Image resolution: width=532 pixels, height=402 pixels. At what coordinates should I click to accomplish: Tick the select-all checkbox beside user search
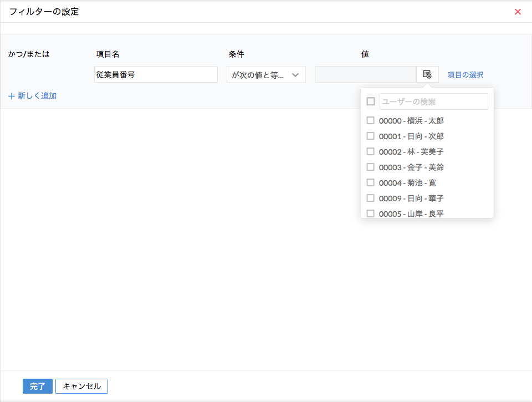[371, 101]
